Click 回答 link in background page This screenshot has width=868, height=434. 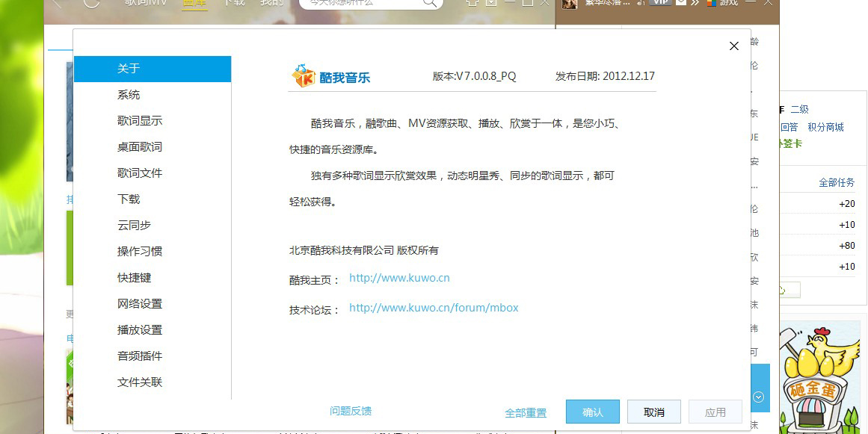[789, 127]
